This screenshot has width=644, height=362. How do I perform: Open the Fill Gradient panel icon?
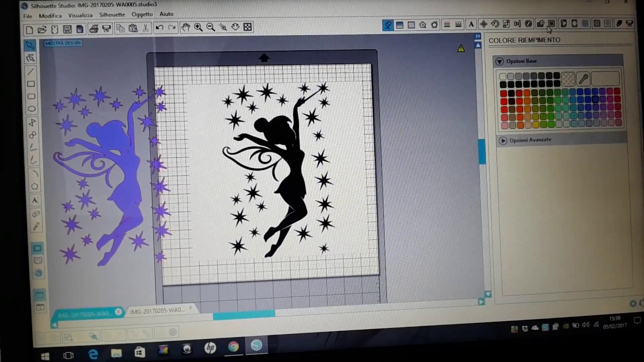tap(399, 25)
